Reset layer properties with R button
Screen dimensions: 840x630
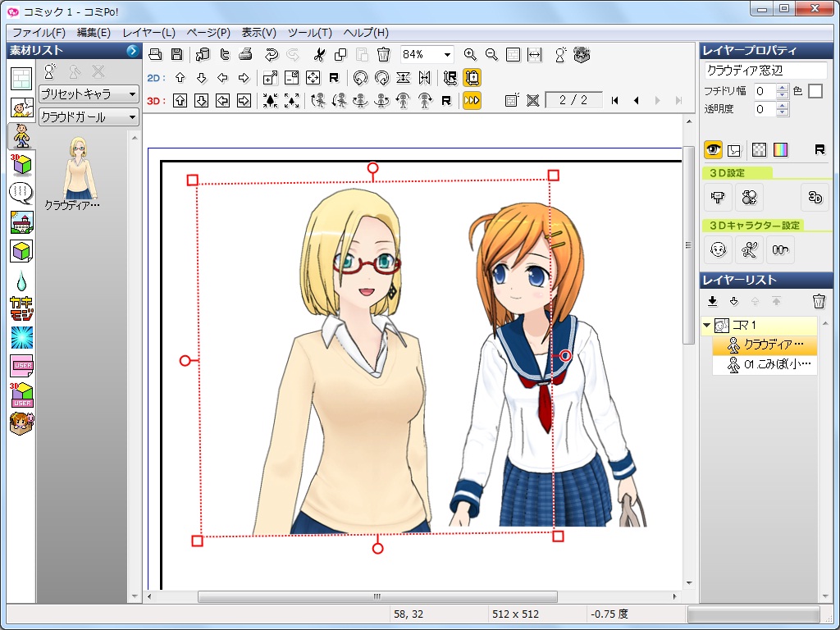819,149
